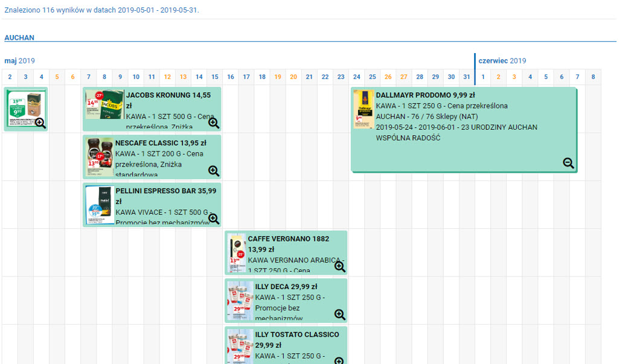Click zoom-in icon on Caffe Vergnano card
The image size is (628, 364).
(339, 267)
